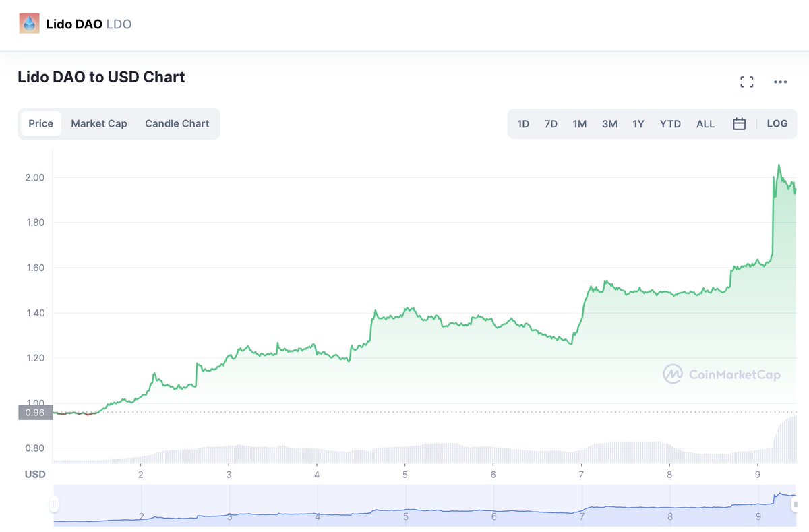Select the 1M time range
809x532 pixels.
click(x=580, y=124)
